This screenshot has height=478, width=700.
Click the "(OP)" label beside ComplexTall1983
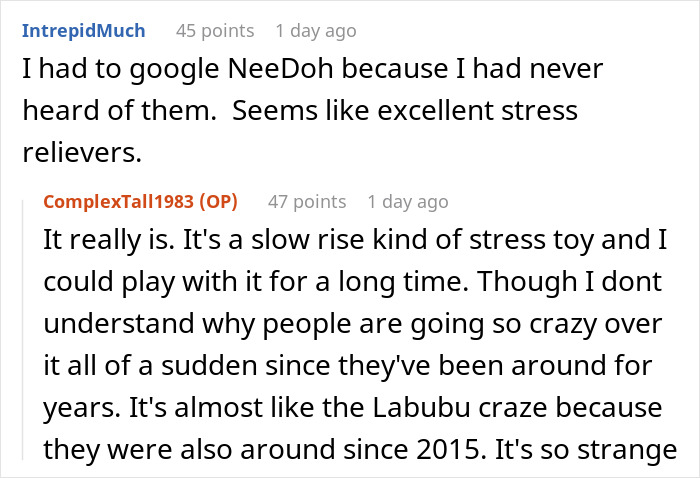point(216,202)
